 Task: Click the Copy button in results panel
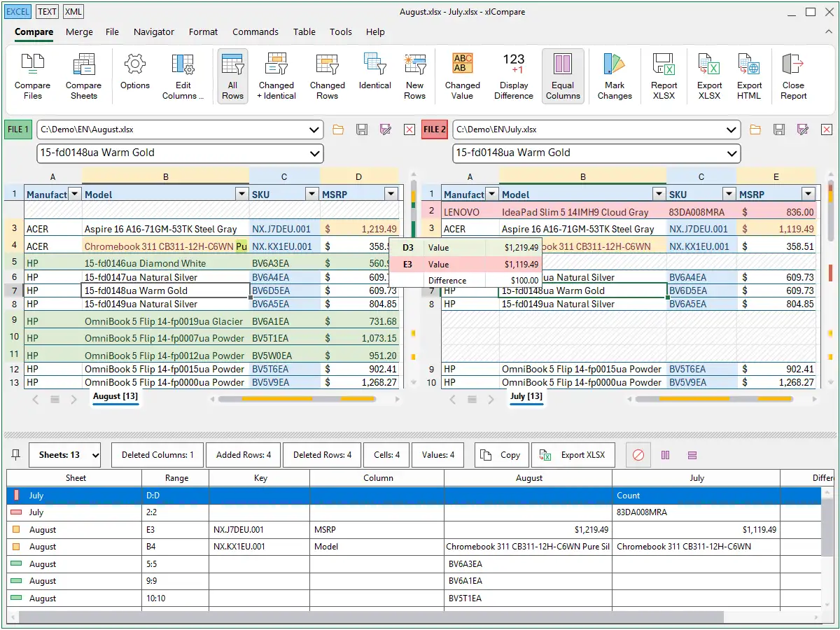pyautogui.click(x=501, y=455)
